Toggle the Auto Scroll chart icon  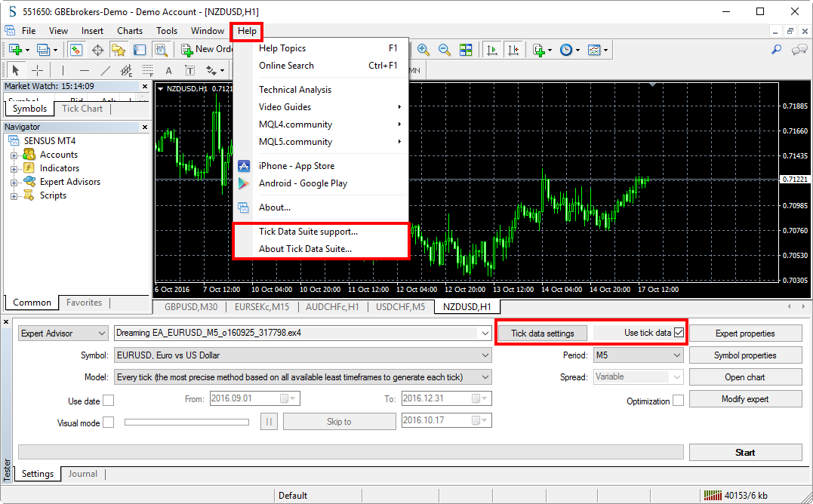tap(492, 50)
